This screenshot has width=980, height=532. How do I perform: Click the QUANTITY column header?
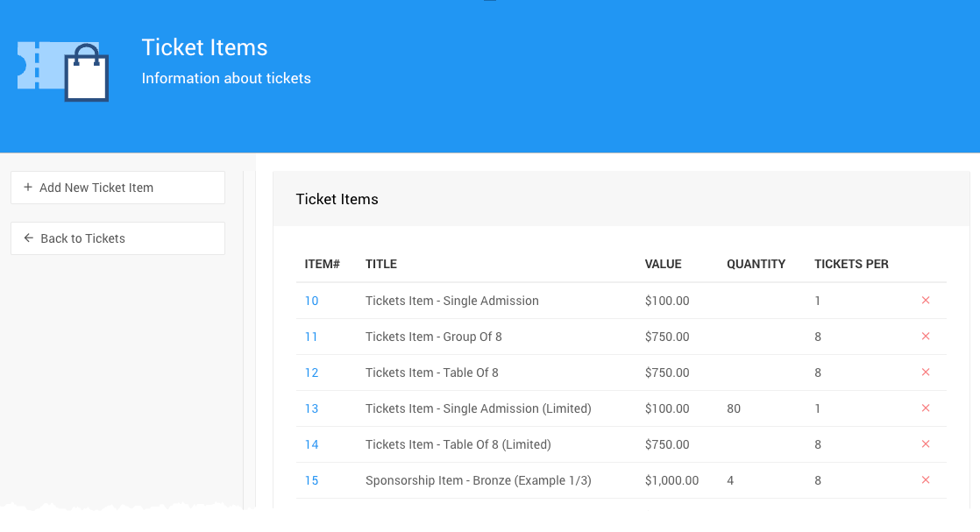pos(756,264)
